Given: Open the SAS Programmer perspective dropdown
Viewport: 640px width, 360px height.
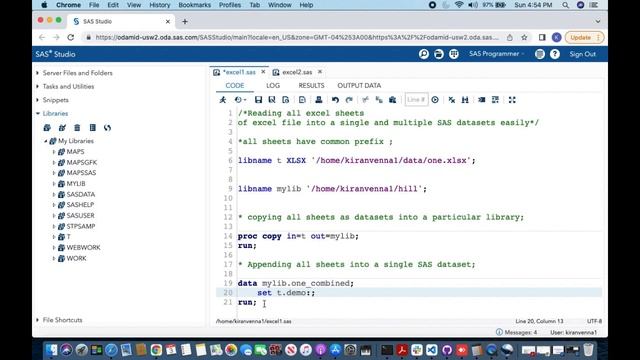Looking at the screenshot, I should pos(496,54).
